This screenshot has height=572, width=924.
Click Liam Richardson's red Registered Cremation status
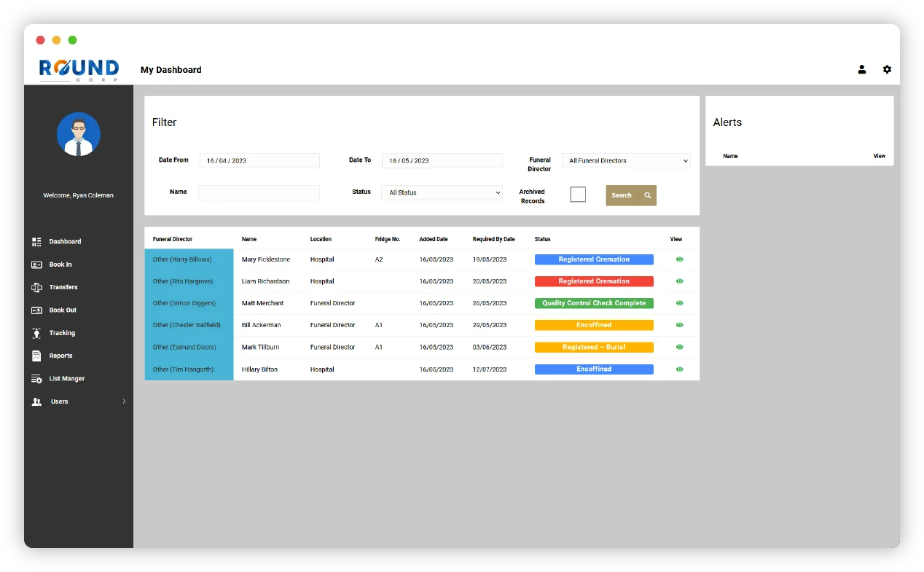[594, 281]
